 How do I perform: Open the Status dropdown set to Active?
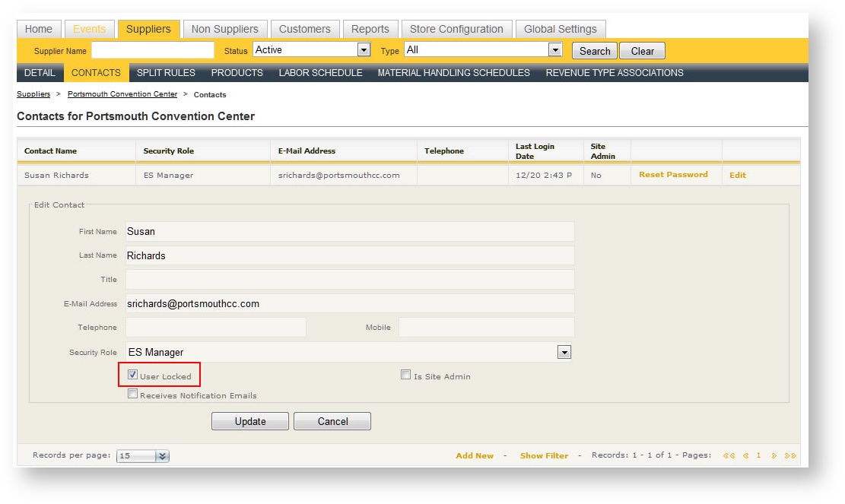[x=364, y=50]
